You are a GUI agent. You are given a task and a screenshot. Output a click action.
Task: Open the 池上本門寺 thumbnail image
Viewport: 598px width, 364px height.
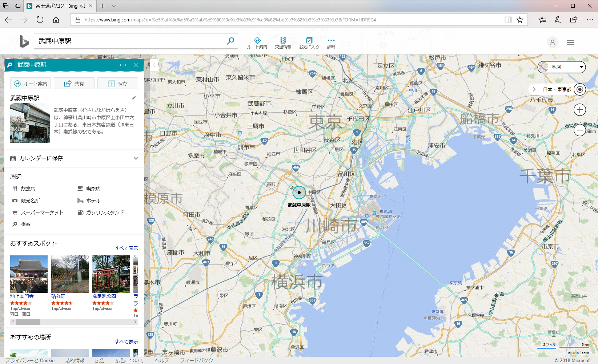click(29, 274)
